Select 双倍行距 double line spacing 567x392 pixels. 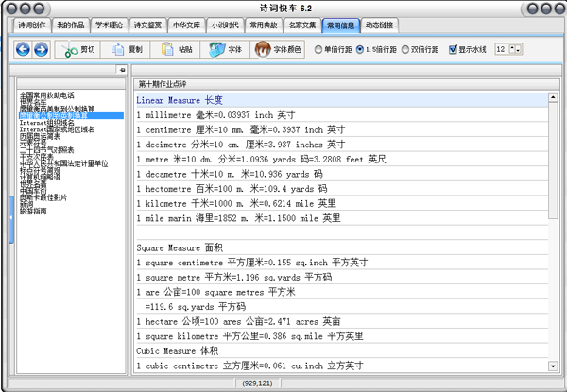tap(405, 49)
